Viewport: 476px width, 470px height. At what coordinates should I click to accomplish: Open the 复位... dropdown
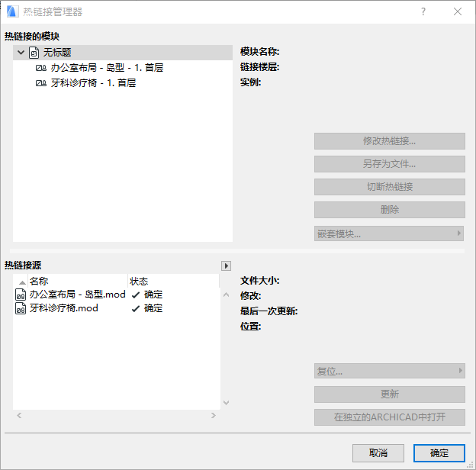[390, 371]
